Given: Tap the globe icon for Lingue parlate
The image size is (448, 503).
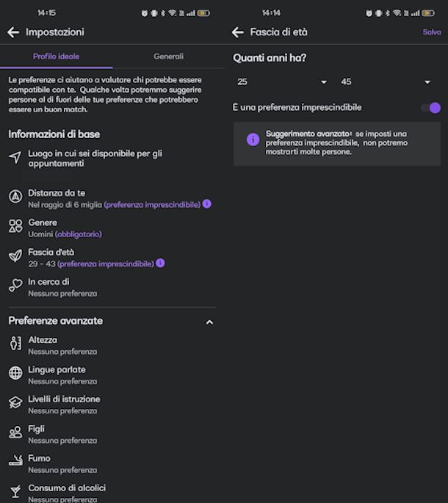Looking at the screenshot, I should point(15,373).
